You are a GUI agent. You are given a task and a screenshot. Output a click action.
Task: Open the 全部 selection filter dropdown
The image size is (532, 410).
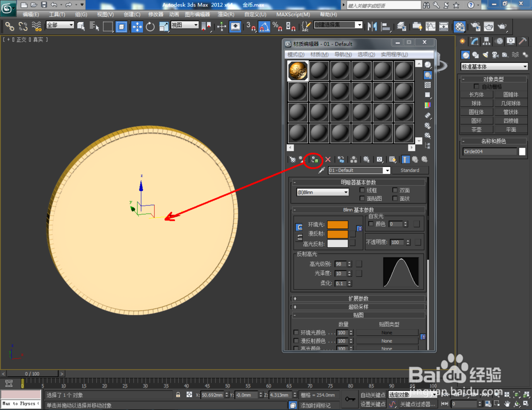tap(60, 25)
